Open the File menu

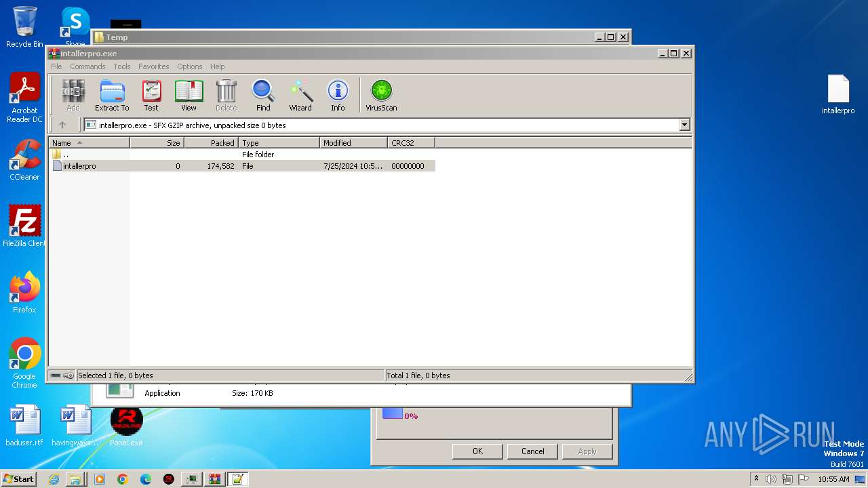tap(56, 66)
